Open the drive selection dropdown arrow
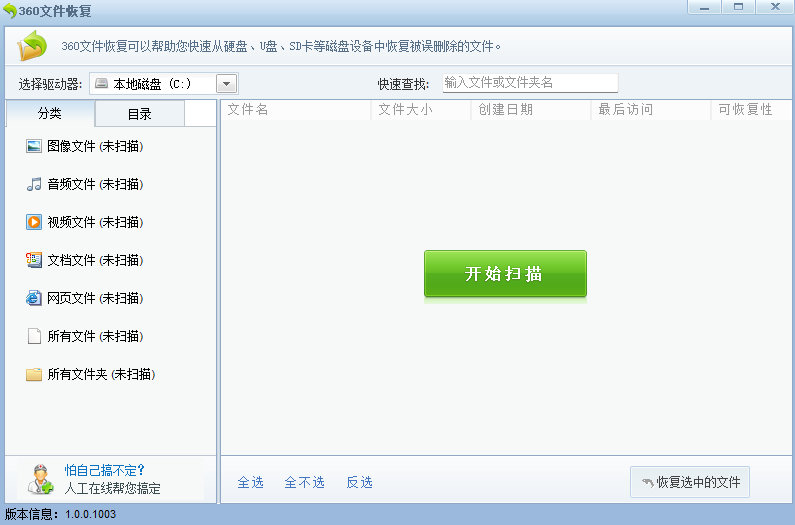Viewport: 795px width, 525px height. pos(227,84)
